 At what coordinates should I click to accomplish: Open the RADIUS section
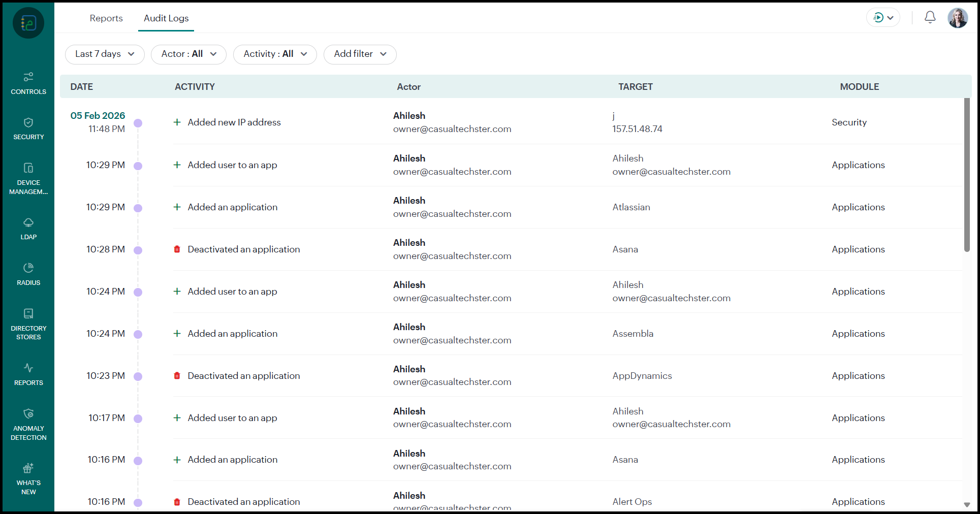pyautogui.click(x=28, y=274)
